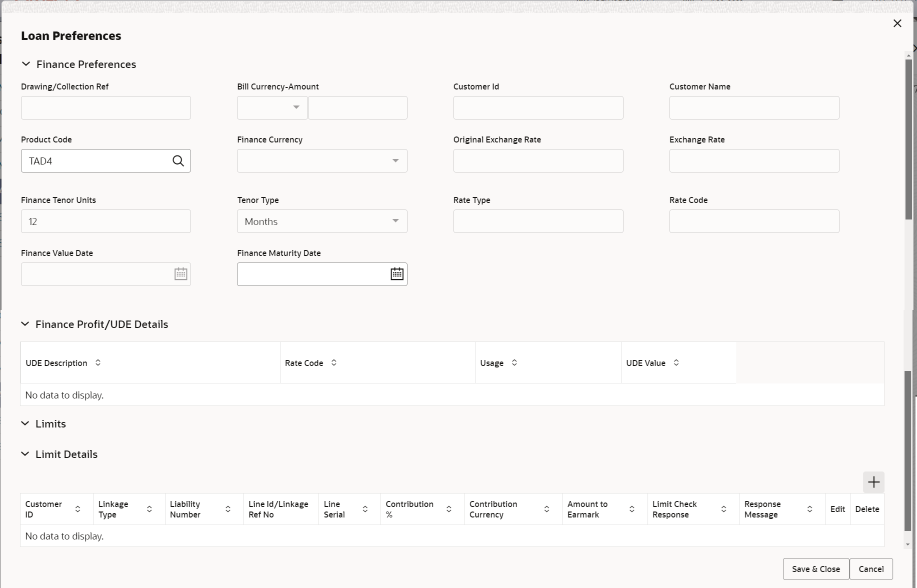Collapse the Finance Preferences section
This screenshot has width=917, height=588.
pos(26,64)
